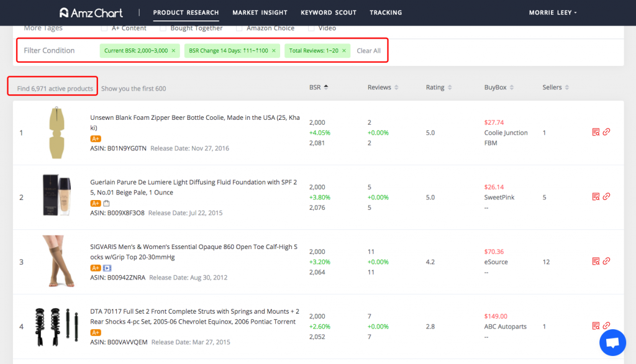The height and width of the screenshot is (364, 636).
Task: Open report icon for Guerlain Foundation row
Action: pos(596,196)
